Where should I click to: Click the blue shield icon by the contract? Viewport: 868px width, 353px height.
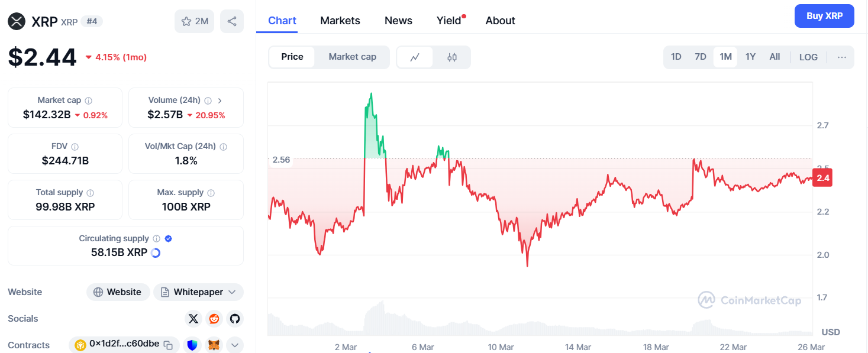pos(192,345)
